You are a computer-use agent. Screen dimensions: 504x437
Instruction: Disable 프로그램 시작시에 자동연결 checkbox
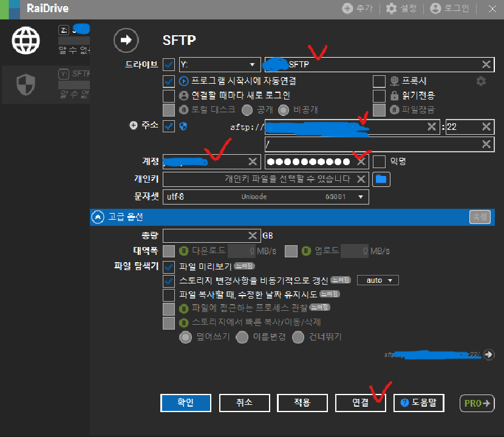click(169, 81)
